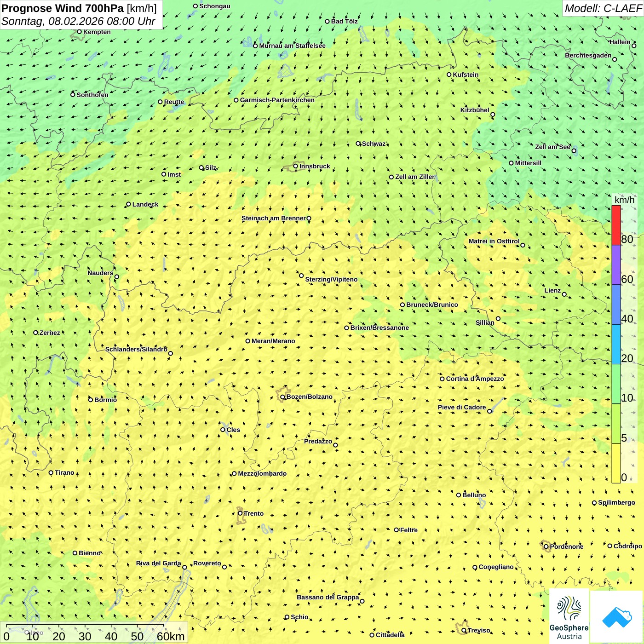Viewport: 644px width, 644px height.
Task: Click the 'Bad Tölz' label
Action: coord(345,21)
